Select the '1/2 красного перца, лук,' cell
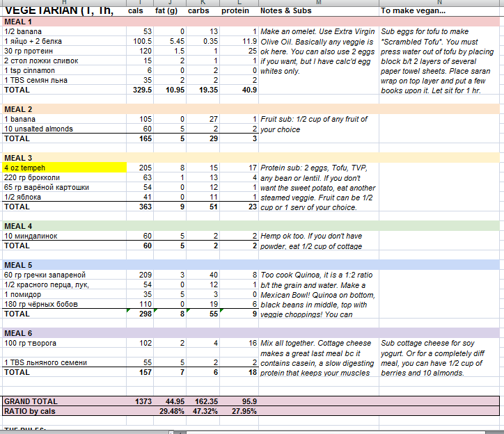The height and width of the screenshot is (434, 504). coord(64,284)
